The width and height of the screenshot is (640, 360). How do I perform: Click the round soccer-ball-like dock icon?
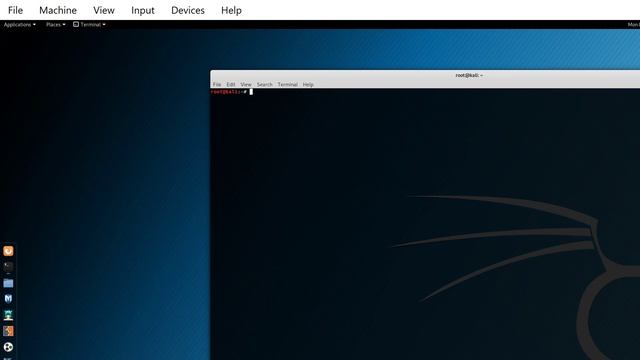(8, 347)
